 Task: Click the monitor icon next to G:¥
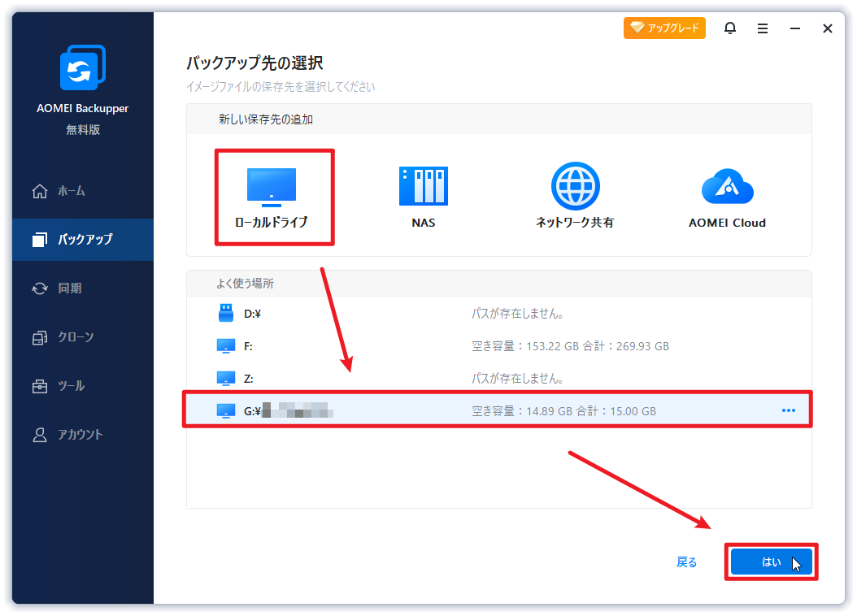coord(226,410)
